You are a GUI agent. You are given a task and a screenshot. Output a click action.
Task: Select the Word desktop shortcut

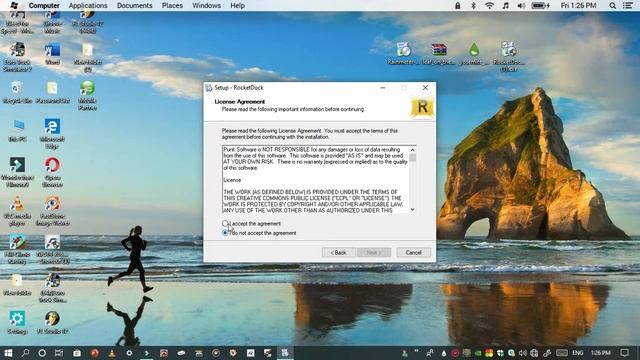[x=52, y=54]
